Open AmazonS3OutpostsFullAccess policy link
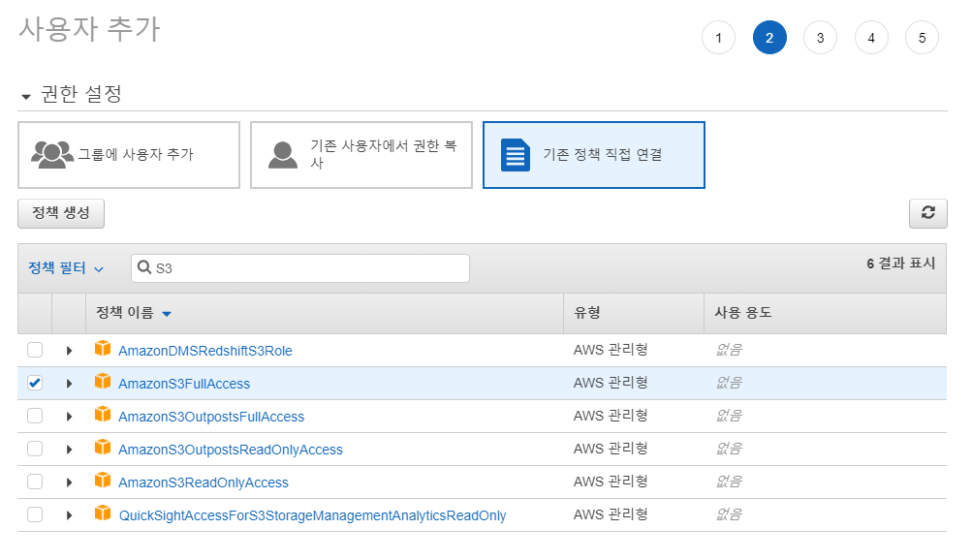The width and height of the screenshot is (972, 560). 211,417
